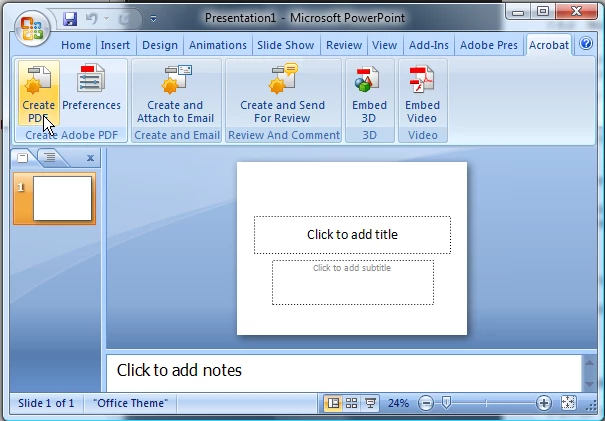The height and width of the screenshot is (421, 605).
Task: Open the Insert tab
Action: pos(115,45)
